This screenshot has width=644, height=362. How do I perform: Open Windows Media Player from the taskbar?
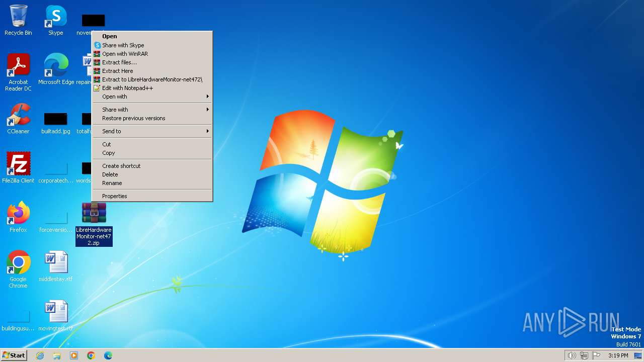point(74,355)
